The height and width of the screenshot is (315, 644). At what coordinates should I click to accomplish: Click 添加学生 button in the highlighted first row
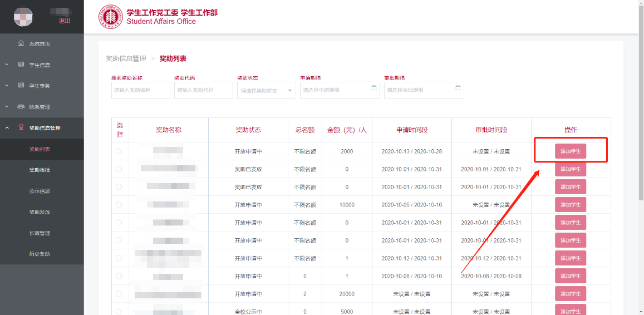(x=570, y=151)
